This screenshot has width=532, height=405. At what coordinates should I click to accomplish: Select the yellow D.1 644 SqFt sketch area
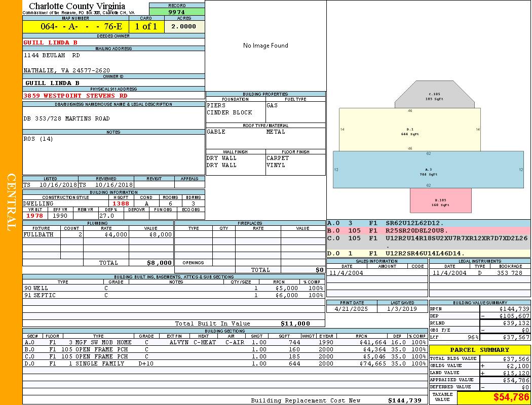tap(409, 131)
